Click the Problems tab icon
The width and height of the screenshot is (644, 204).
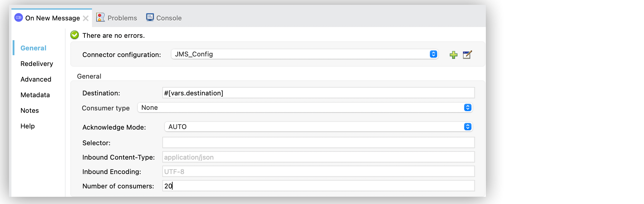tap(100, 17)
